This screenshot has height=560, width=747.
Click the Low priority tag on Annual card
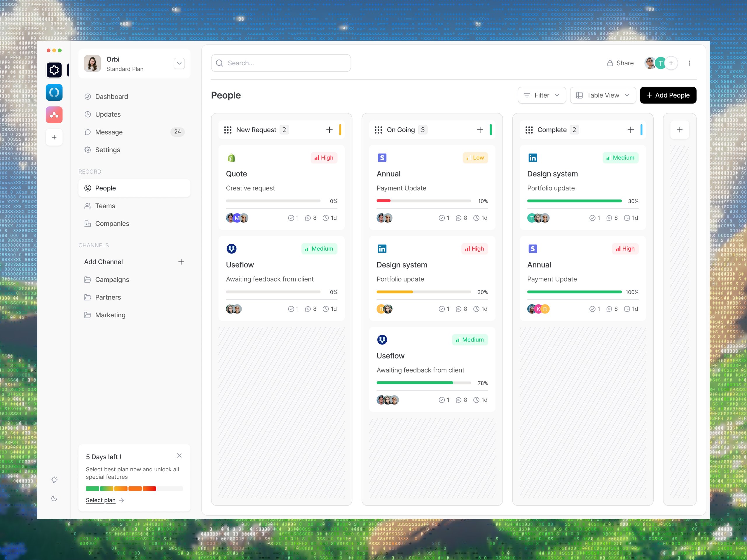(475, 157)
